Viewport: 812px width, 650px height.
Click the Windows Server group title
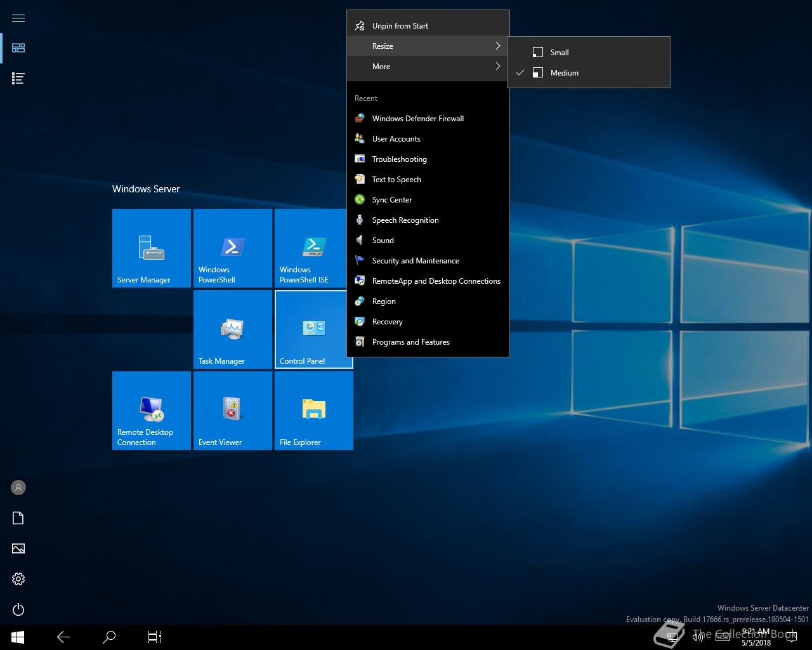tap(146, 189)
